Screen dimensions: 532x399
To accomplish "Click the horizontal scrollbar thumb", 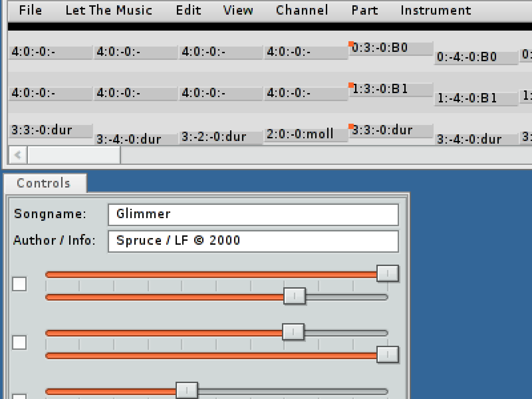I will click(74, 155).
